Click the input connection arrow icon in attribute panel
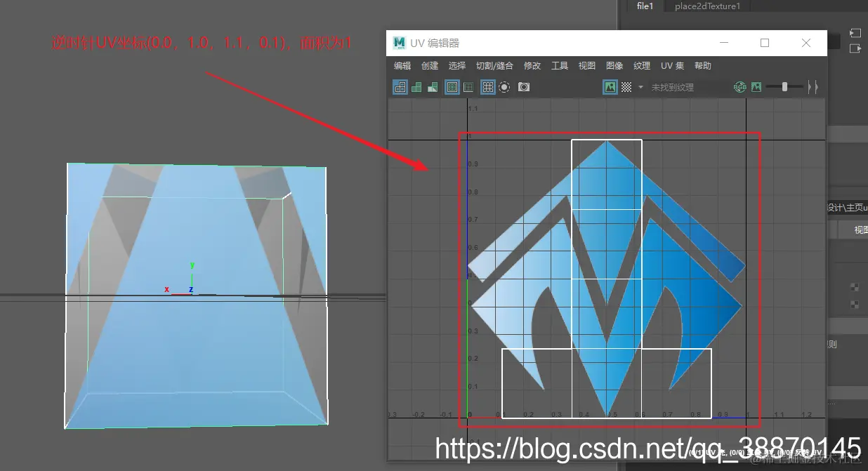Screen dimensions: 868x471 pos(855,33)
